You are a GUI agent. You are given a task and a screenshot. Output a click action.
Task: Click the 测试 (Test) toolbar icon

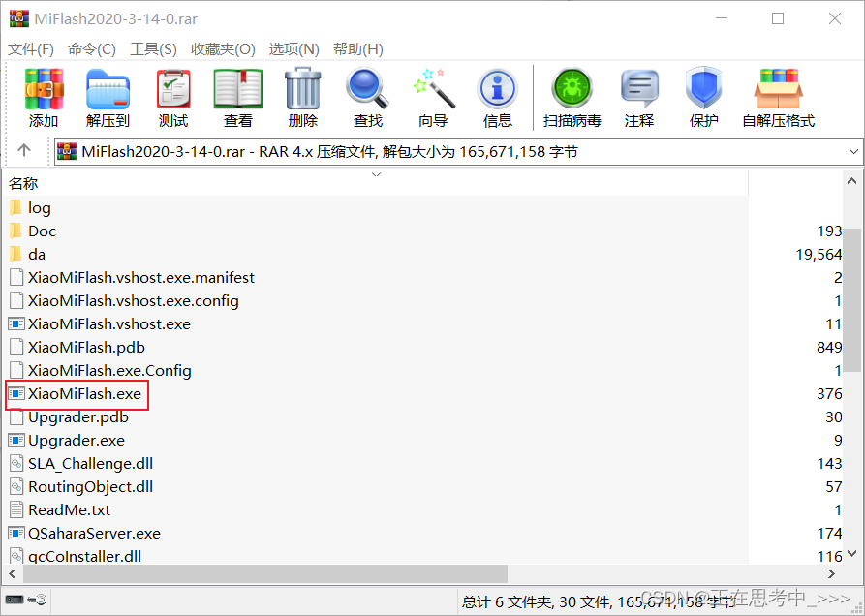173,89
